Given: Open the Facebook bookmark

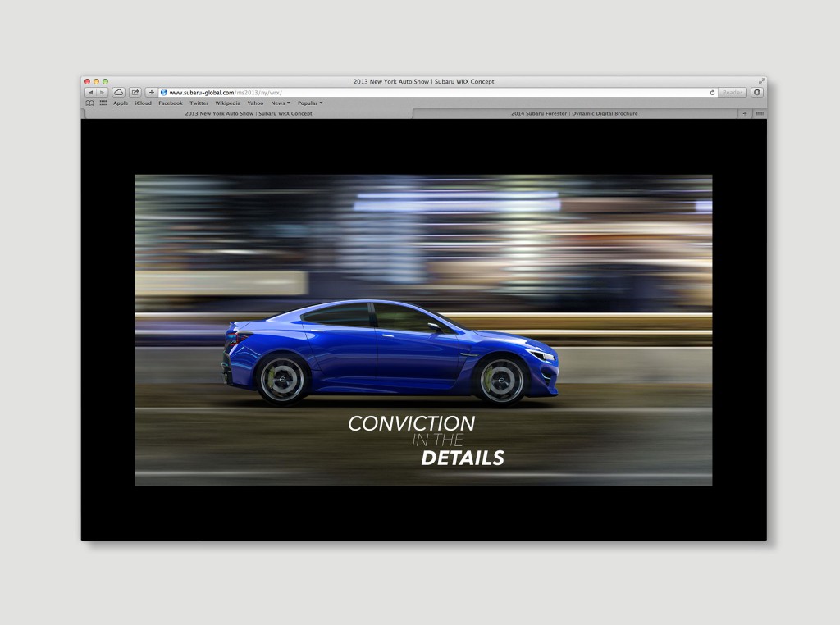Looking at the screenshot, I should pyautogui.click(x=171, y=103).
